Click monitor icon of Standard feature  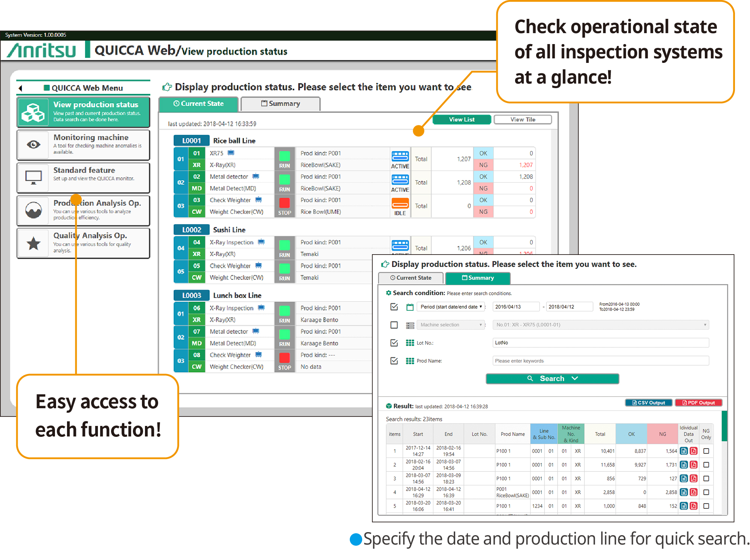34,177
